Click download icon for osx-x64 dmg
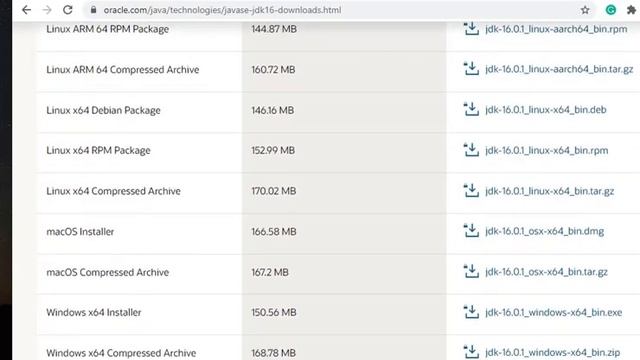640x360 pixels. pyautogui.click(x=471, y=231)
